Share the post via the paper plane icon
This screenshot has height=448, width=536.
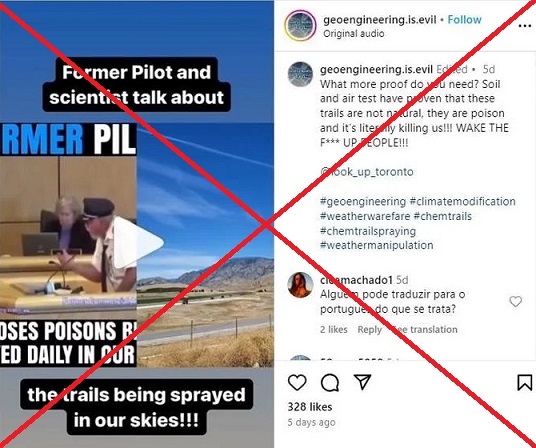(x=362, y=382)
